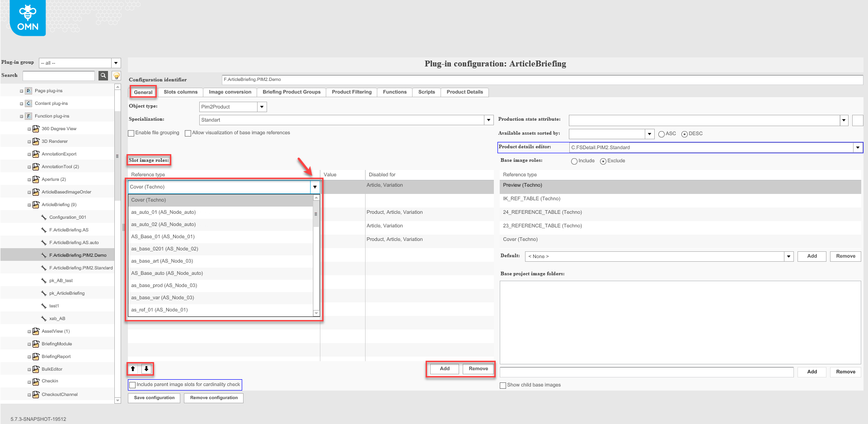868x424 pixels.
Task: Open the Default < None > dropdown
Action: click(788, 256)
